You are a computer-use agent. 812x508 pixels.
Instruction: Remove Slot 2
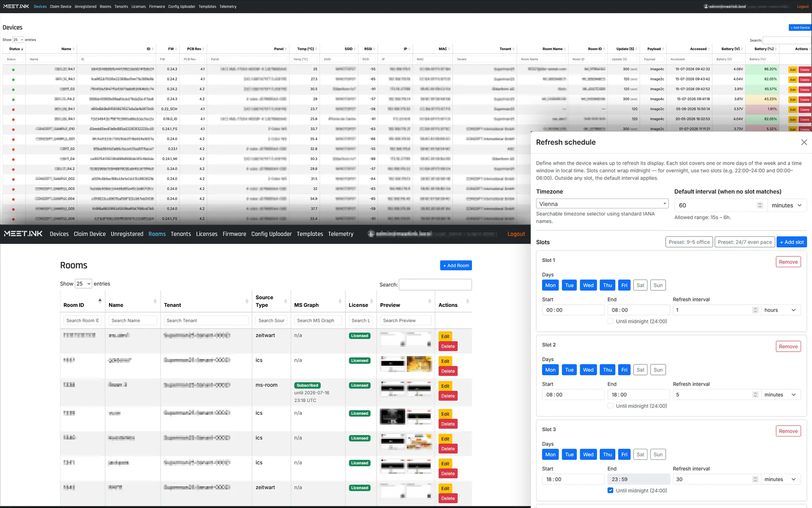point(788,347)
